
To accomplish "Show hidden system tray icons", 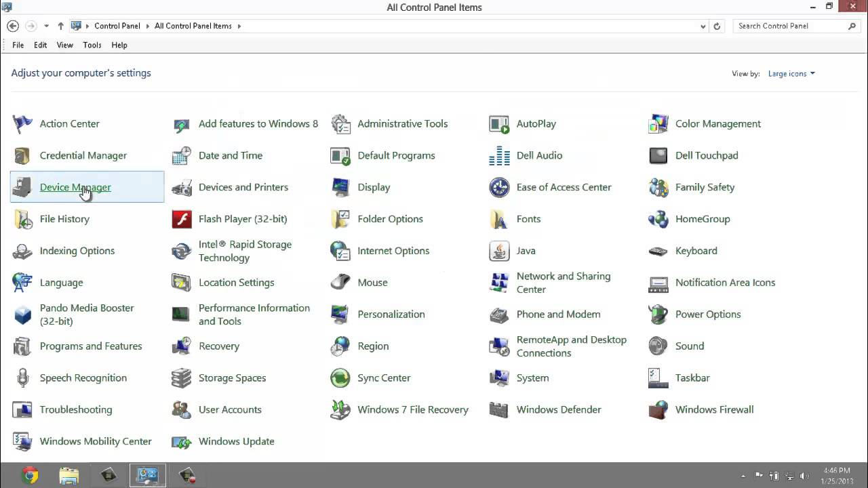I will (743, 476).
